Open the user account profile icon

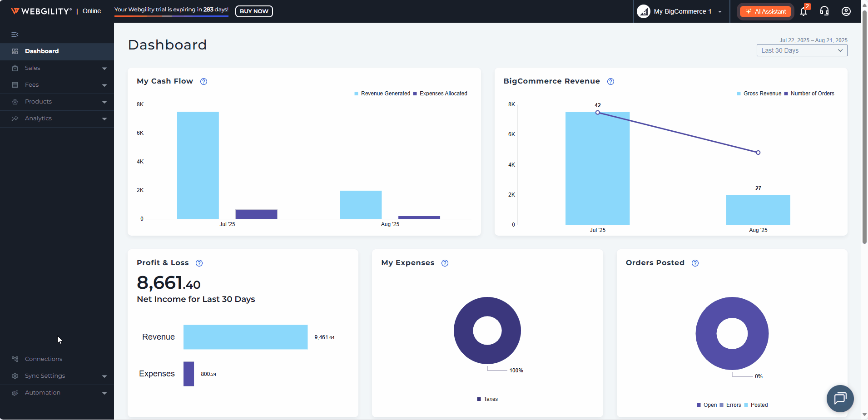(846, 11)
